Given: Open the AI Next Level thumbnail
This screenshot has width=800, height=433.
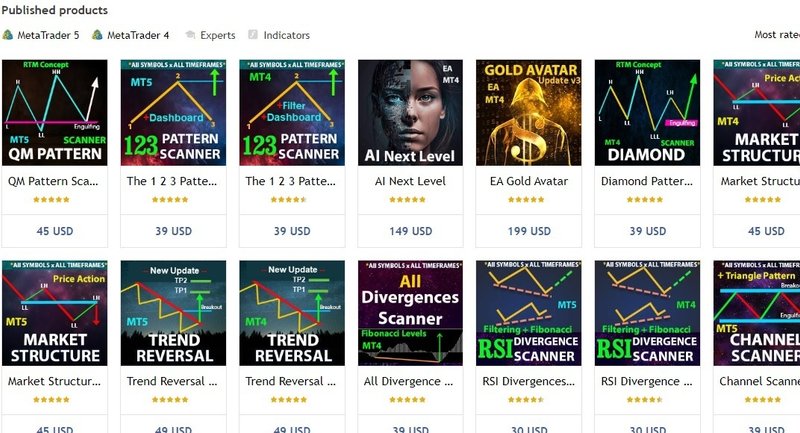Looking at the screenshot, I should pos(410,113).
